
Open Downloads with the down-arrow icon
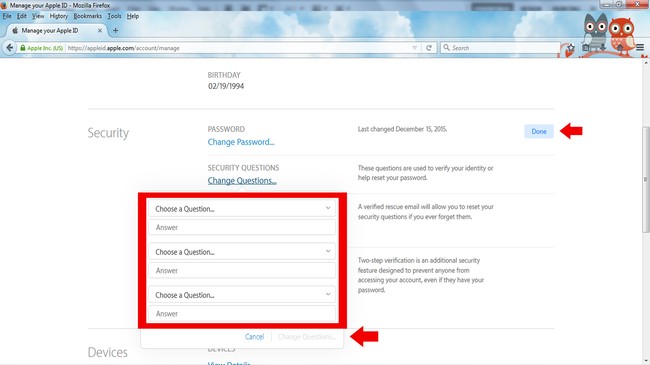[x=603, y=48]
